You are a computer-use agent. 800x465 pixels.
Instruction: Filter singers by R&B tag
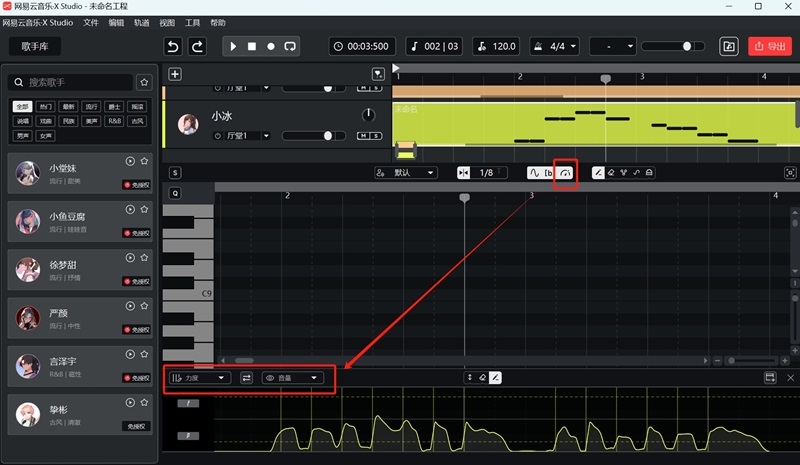115,121
